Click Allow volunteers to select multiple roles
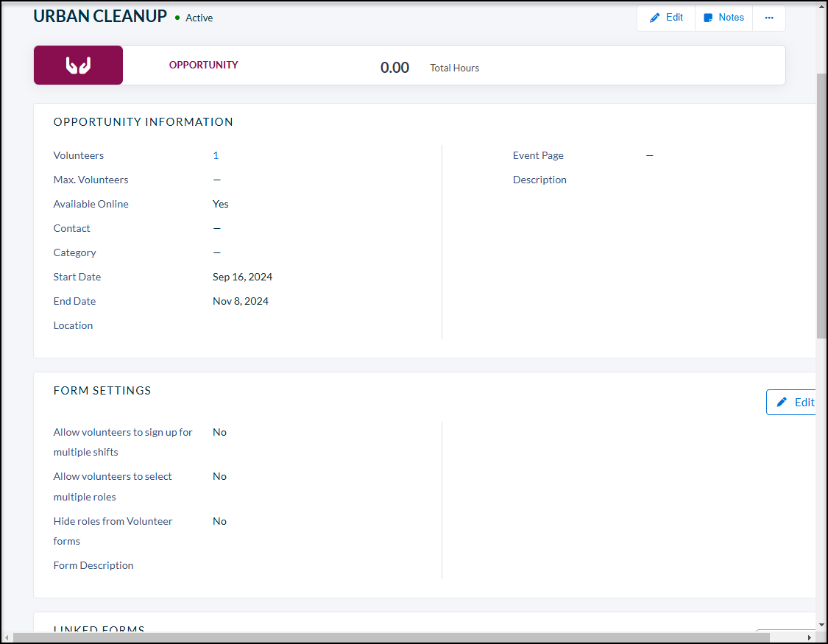The width and height of the screenshot is (828, 644). (x=113, y=486)
